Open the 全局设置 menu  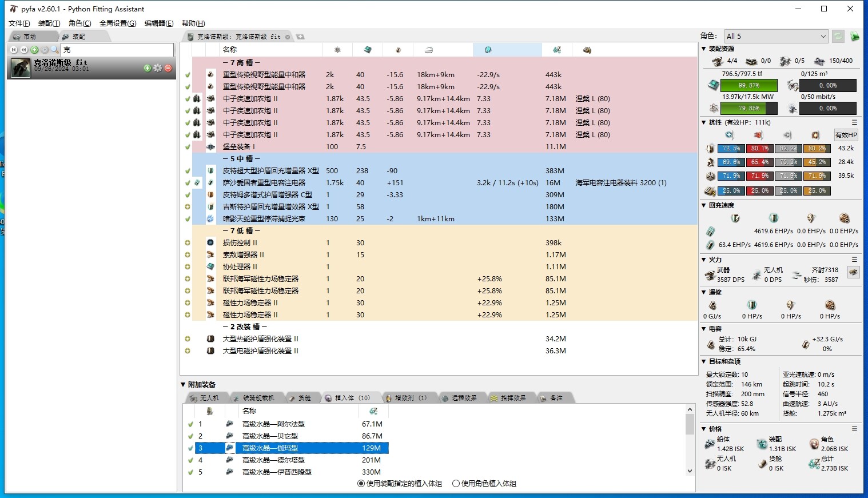(118, 23)
